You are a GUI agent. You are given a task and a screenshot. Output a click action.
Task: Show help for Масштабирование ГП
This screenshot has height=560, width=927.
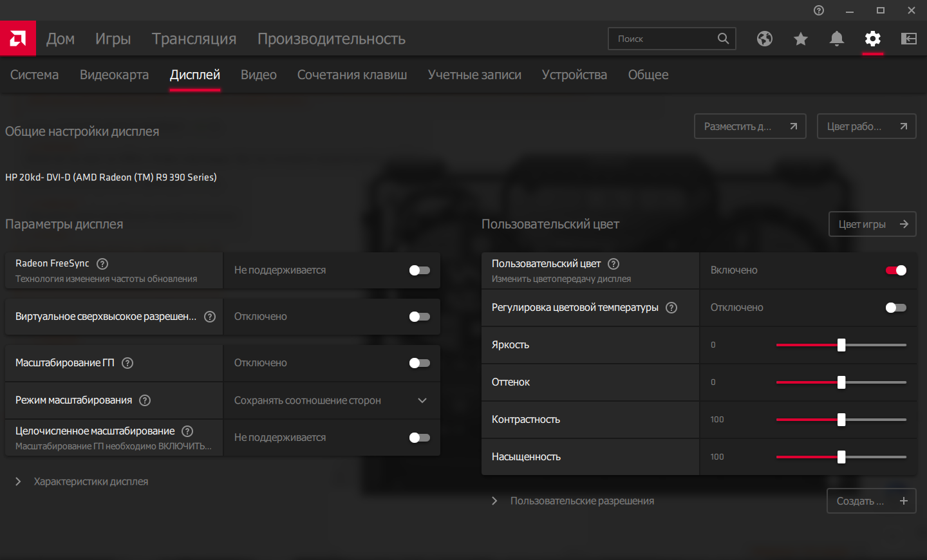[x=127, y=363]
